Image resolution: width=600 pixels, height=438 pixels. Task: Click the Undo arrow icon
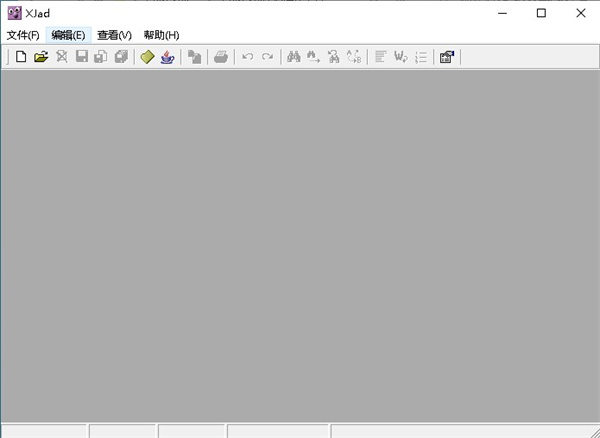248,57
